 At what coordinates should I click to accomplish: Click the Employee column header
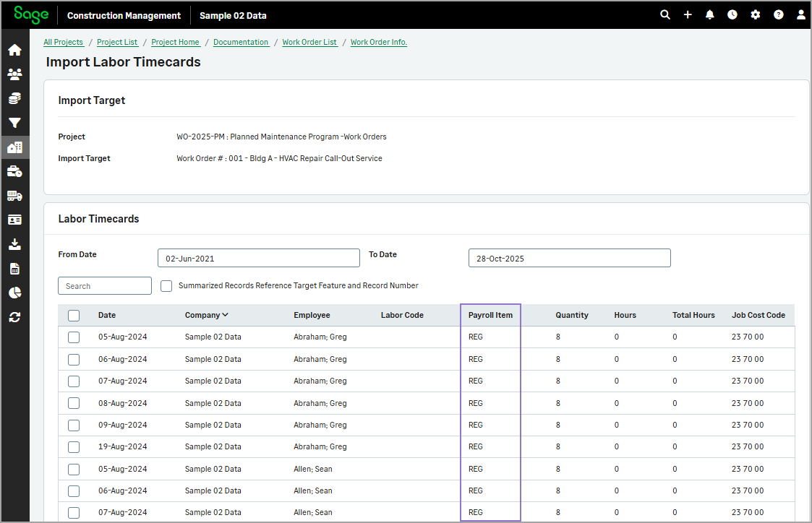tap(312, 315)
